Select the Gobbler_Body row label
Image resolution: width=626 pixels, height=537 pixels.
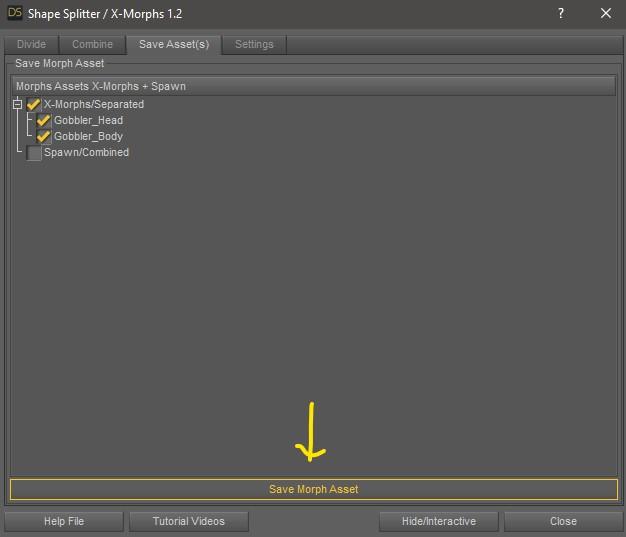click(x=88, y=136)
